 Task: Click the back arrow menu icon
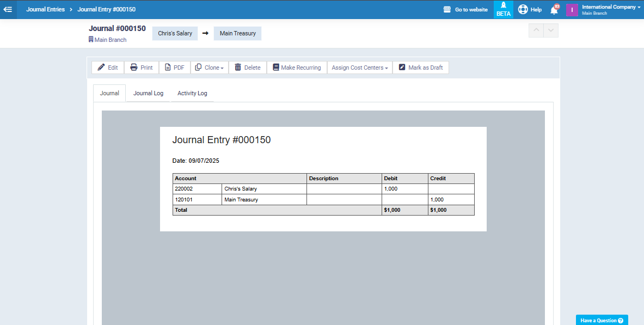point(8,9)
